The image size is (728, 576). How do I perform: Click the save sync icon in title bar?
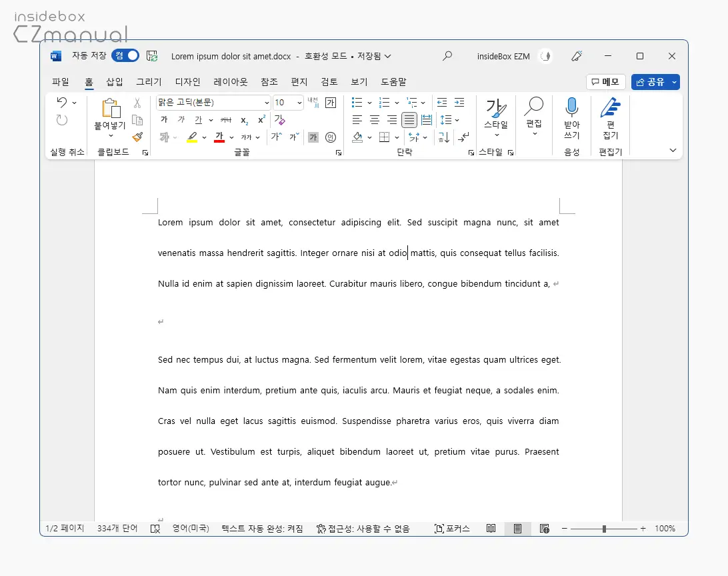(x=152, y=56)
